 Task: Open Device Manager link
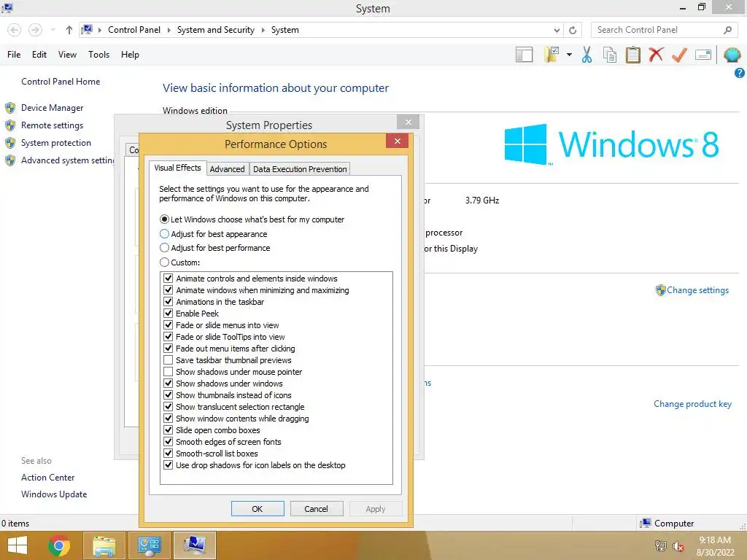pyautogui.click(x=52, y=108)
